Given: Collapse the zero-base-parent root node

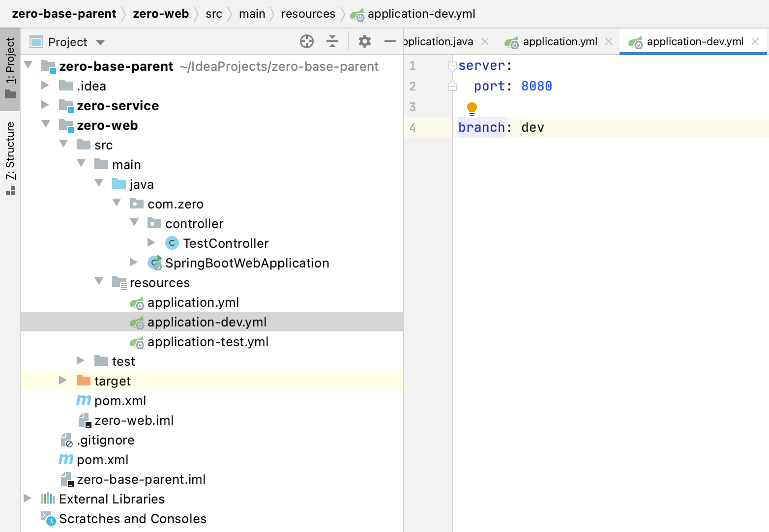Looking at the screenshot, I should [x=29, y=65].
